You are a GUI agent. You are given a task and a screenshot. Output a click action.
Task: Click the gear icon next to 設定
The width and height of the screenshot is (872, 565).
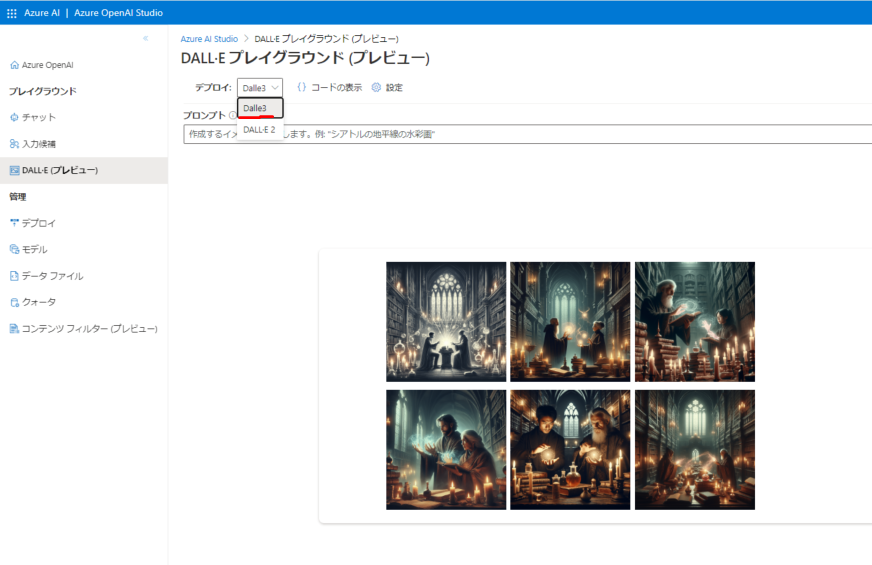click(x=376, y=87)
